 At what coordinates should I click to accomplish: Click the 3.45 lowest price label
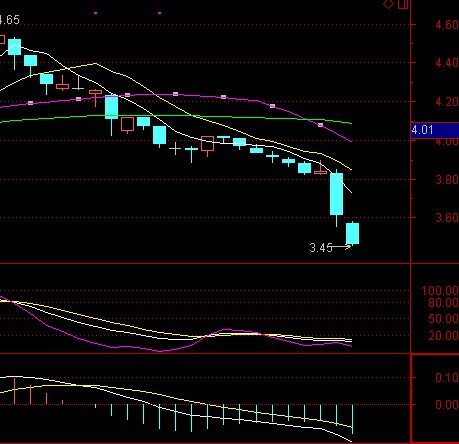[321, 248]
